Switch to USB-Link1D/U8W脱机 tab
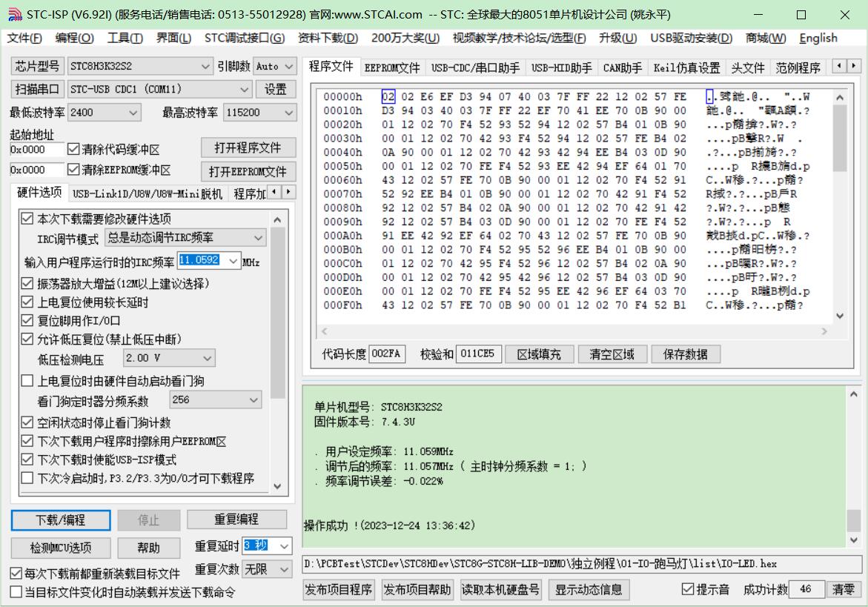868x607 pixels. coord(148,193)
